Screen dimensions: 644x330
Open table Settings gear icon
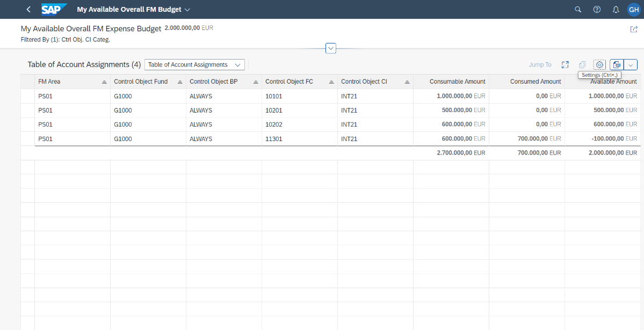coord(599,65)
